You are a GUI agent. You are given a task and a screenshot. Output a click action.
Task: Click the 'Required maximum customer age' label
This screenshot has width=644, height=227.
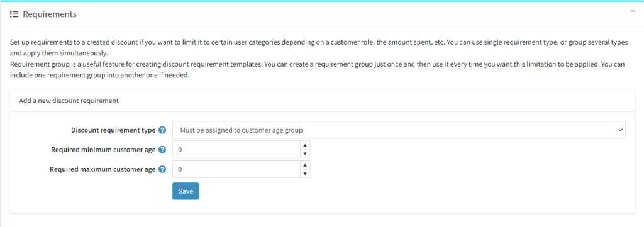pos(103,169)
